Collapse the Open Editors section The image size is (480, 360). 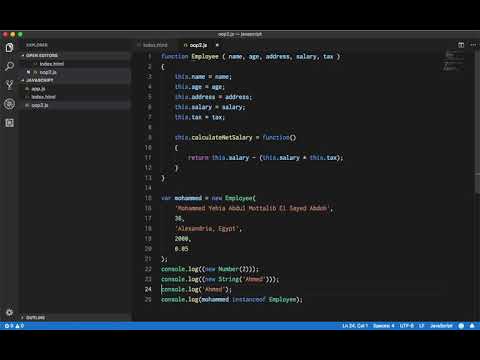click(x=76, y=55)
